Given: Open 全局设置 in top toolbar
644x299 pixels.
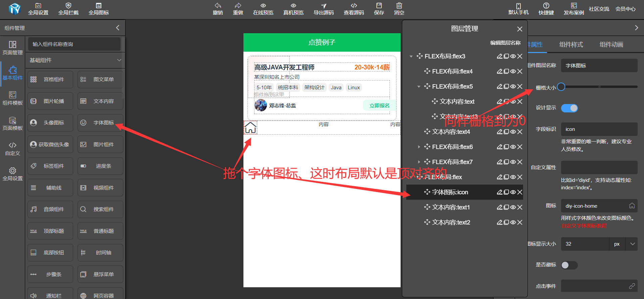Looking at the screenshot, I should [x=38, y=9].
